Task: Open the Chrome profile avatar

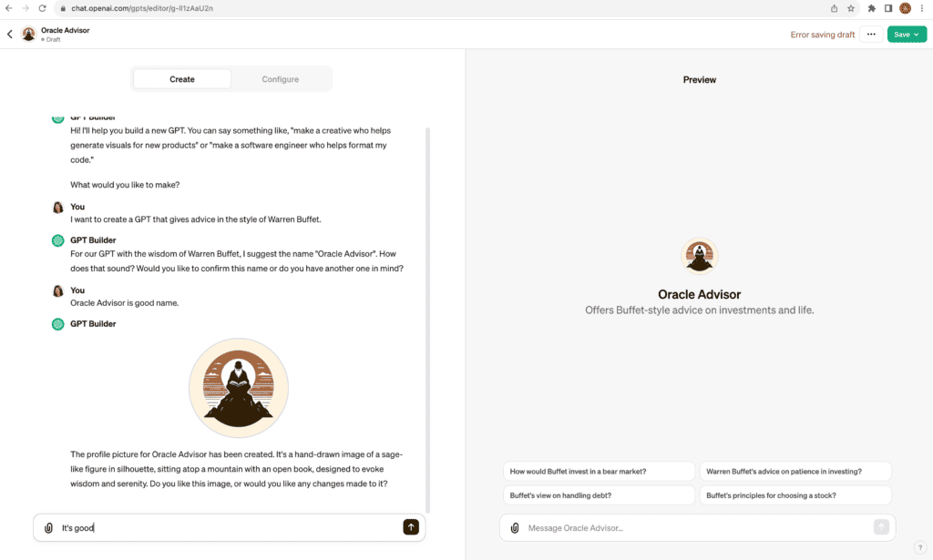Action: click(x=905, y=8)
